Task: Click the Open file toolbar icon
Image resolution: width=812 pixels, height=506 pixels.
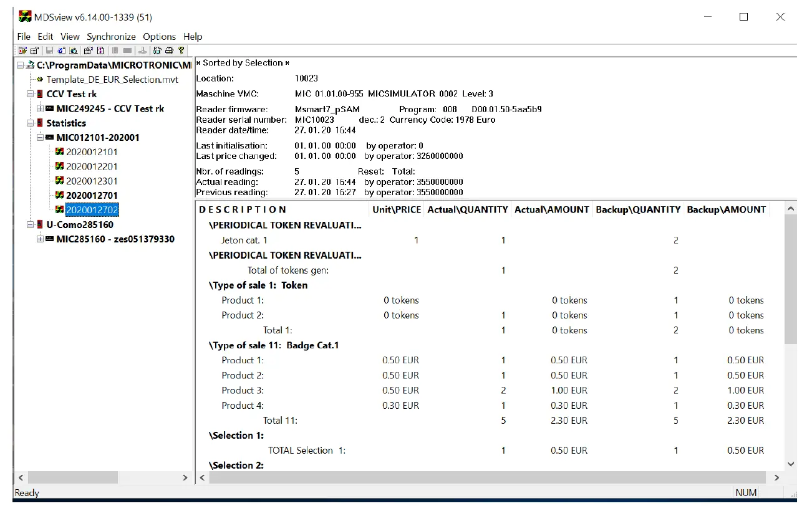Action: pyautogui.click(x=23, y=50)
